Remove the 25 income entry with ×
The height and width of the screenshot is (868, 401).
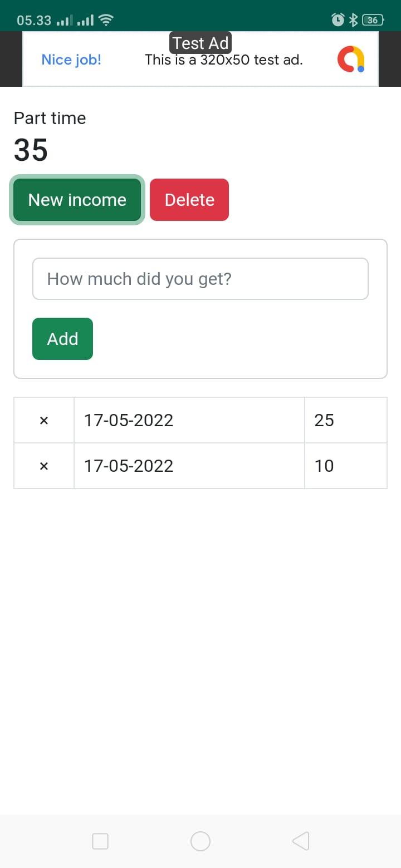(x=44, y=421)
